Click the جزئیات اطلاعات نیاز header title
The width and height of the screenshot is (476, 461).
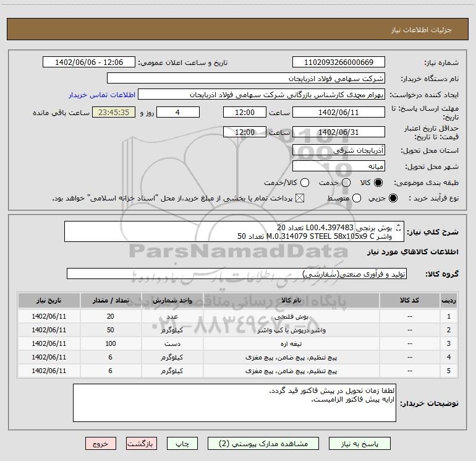click(x=422, y=30)
